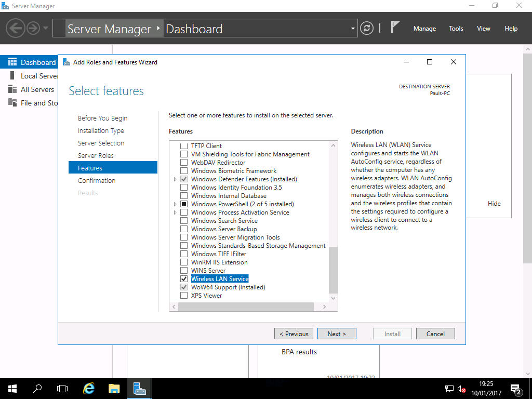Open the navigation history dropdown arrow

(x=46, y=28)
